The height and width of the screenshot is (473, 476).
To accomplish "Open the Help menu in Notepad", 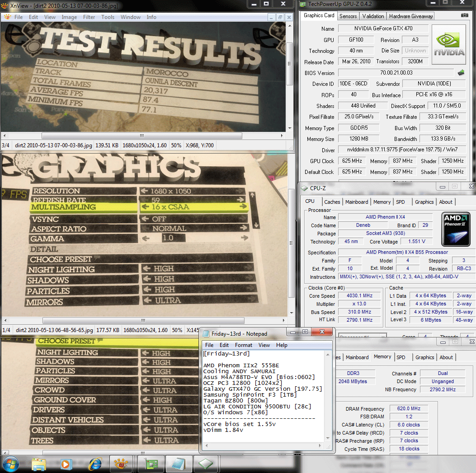I will tap(282, 345).
